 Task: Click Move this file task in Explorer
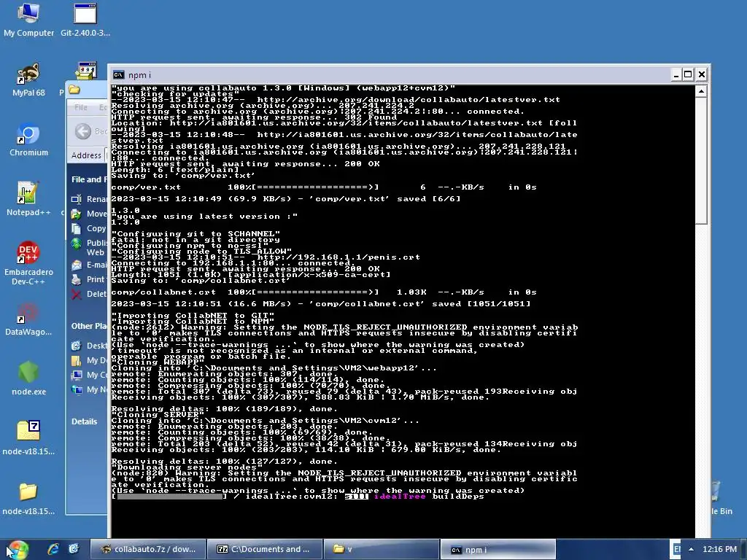pyautogui.click(x=88, y=214)
